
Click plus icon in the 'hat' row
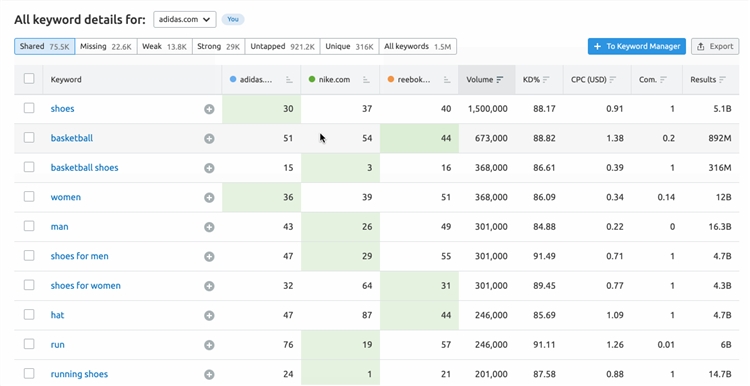209,316
